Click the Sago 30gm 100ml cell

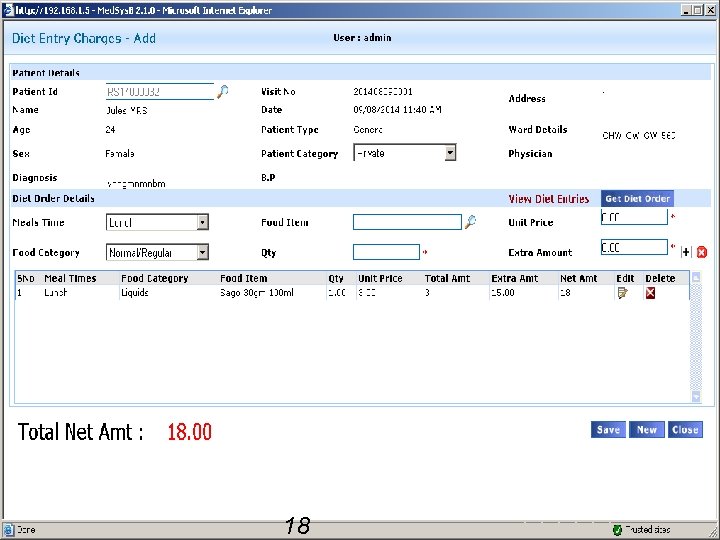257,292
